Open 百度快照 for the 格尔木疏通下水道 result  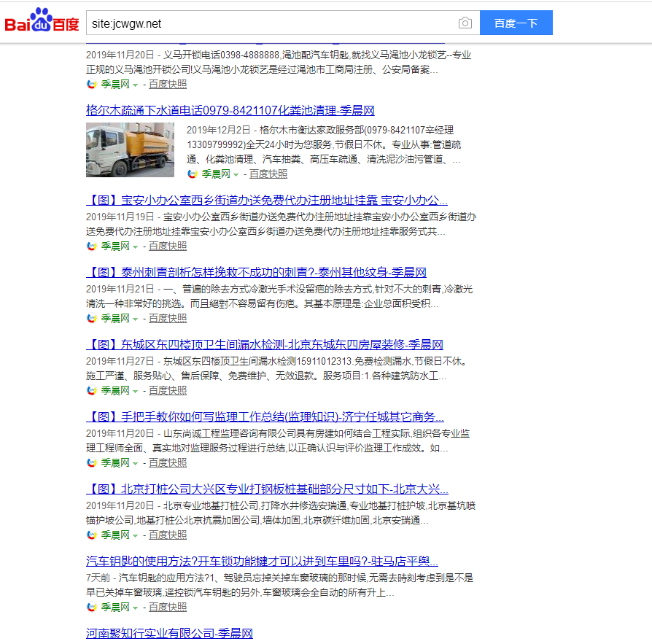268,174
